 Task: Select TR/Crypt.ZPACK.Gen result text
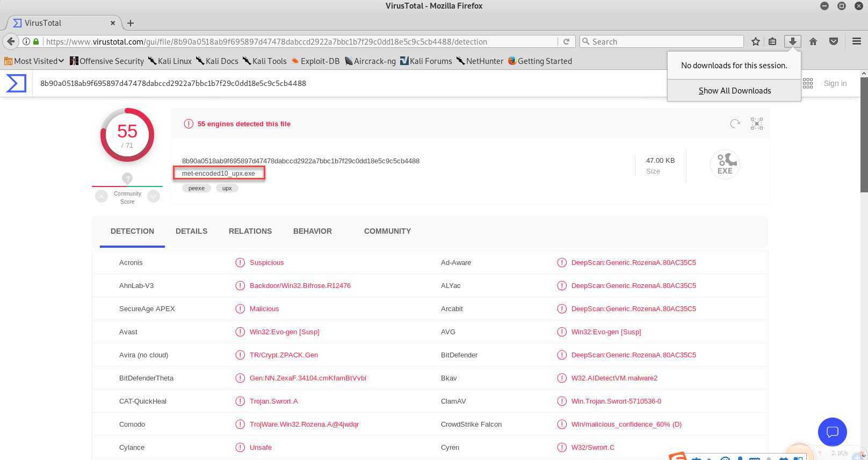click(x=284, y=355)
